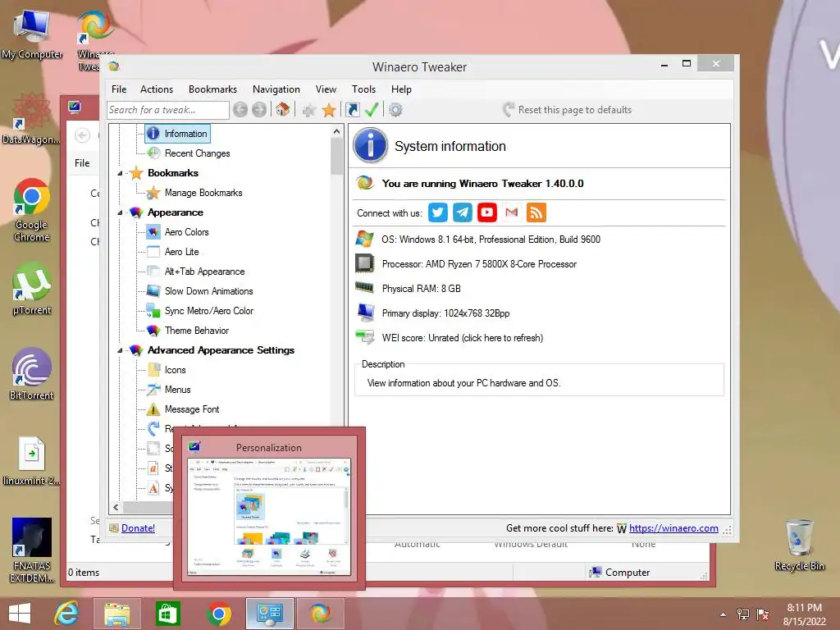Select Sync Metro/Aero Color in the tree
The height and width of the screenshot is (630, 840).
(x=209, y=311)
